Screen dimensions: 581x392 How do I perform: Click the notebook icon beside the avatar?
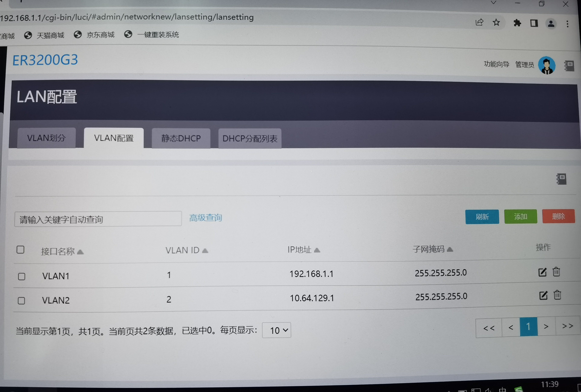569,66
